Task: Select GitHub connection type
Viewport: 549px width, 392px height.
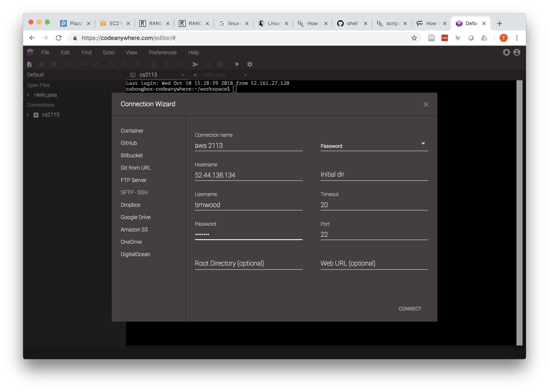Action: pos(129,143)
